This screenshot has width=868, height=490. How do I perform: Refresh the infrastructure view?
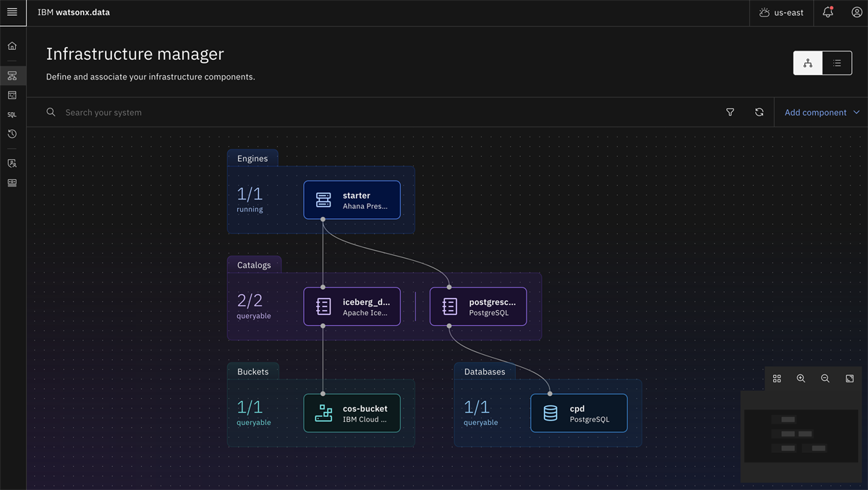pos(759,112)
